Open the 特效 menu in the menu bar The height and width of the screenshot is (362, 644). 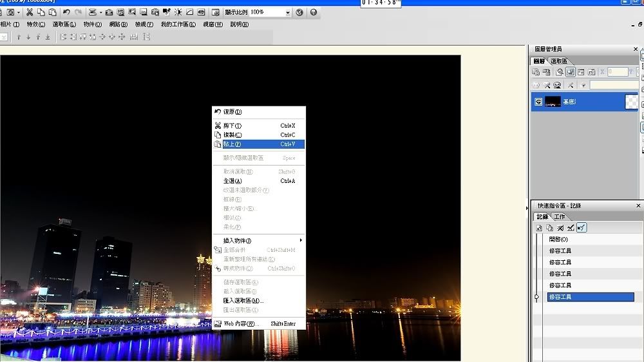point(35,24)
